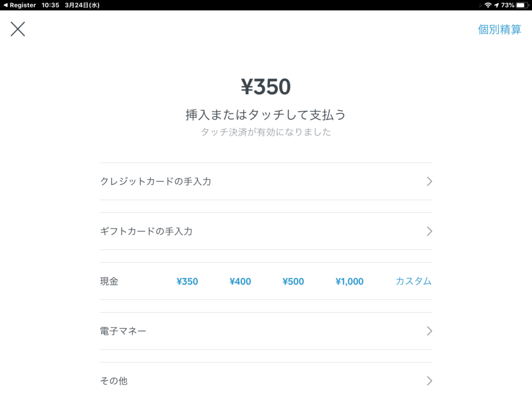
Task: Tap the Wi-Fi icon in status bar
Action: [x=488, y=5]
